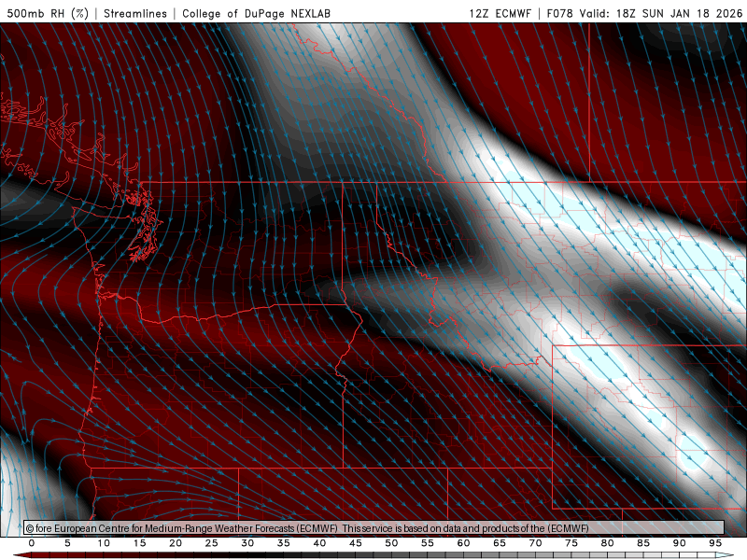The image size is (747, 560).
Task: Click the colorbar label "60"
Action: 463,543
